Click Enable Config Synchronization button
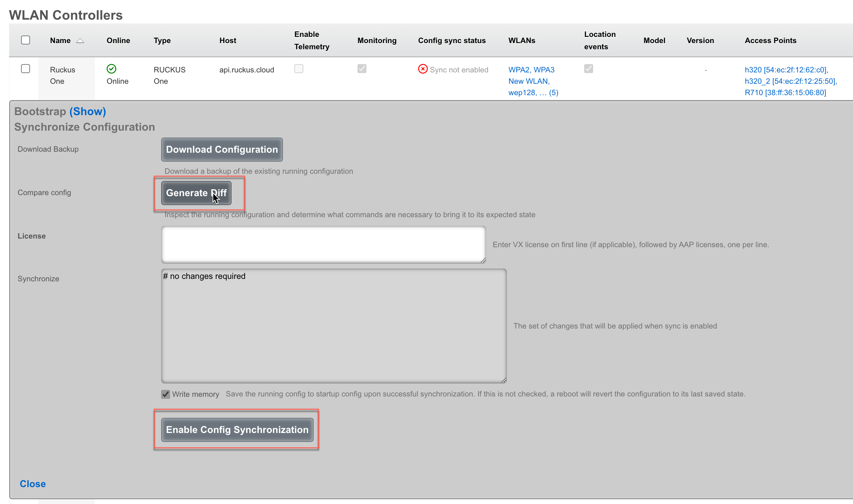853x504 pixels. 237,430
